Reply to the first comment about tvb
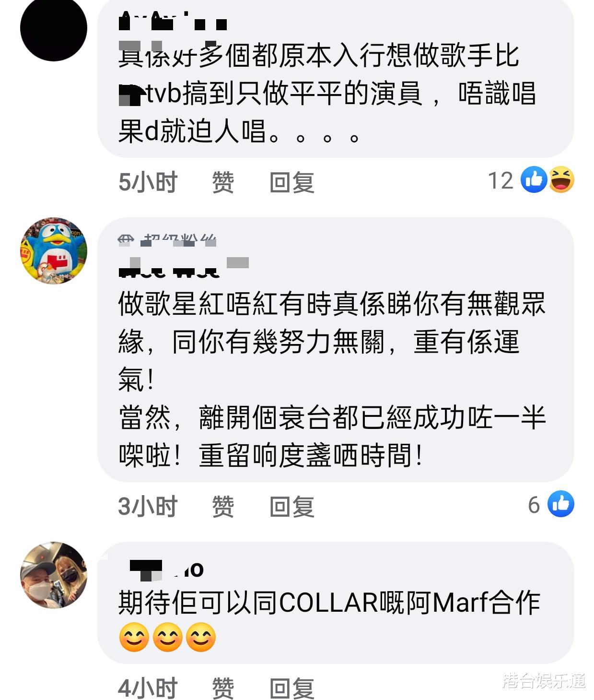Screen dimensions: 594x700 pyautogui.click(x=292, y=182)
